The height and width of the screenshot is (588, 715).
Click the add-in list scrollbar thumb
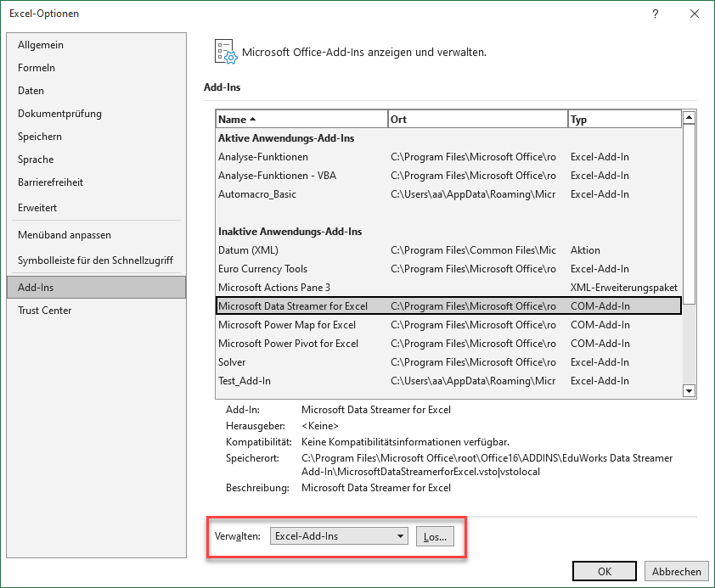click(689, 214)
